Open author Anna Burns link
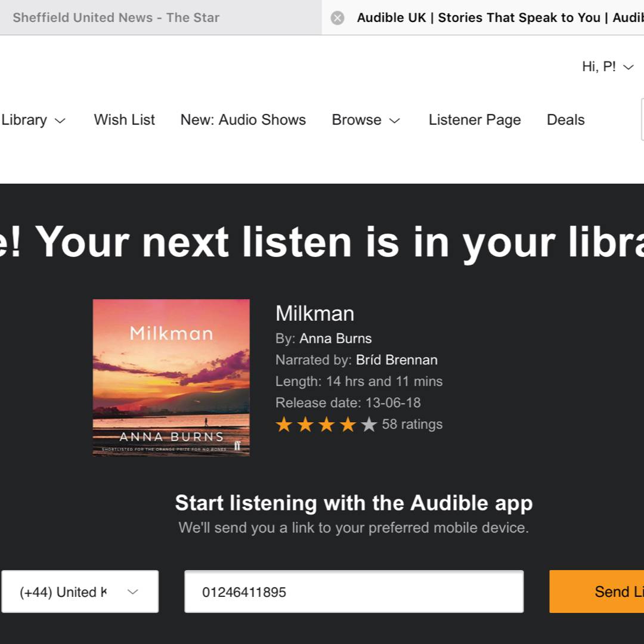 click(335, 339)
